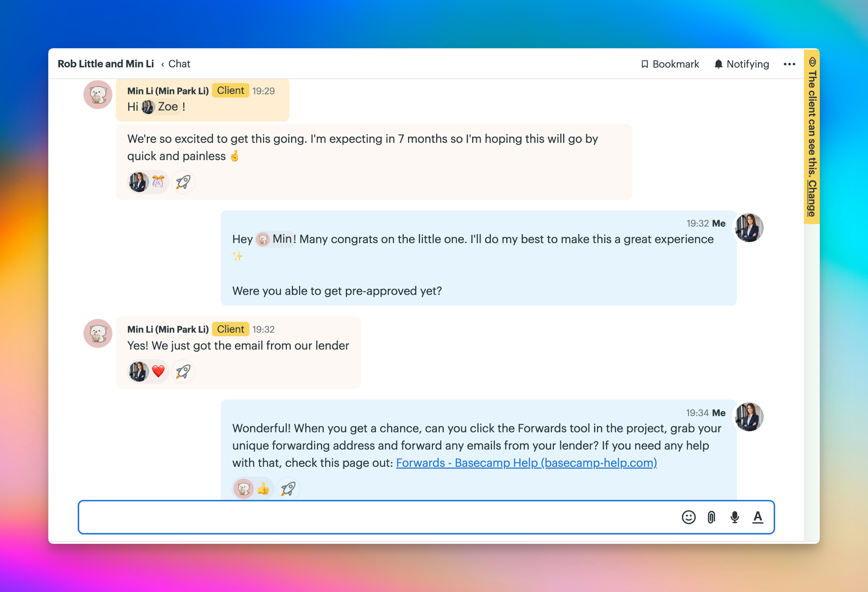The width and height of the screenshot is (868, 592).
Task: Click Min Li (Min Park Li) name at 19:29
Action: (168, 91)
